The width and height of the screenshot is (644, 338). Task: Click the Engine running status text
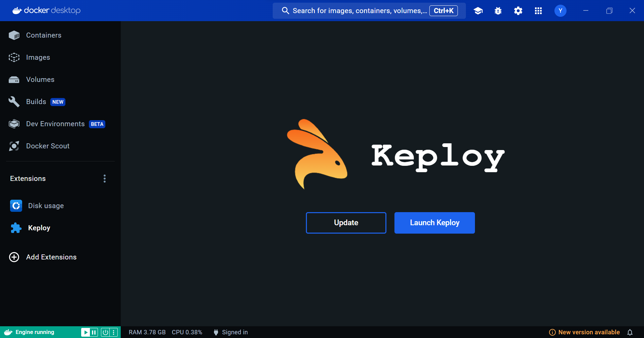click(x=35, y=332)
